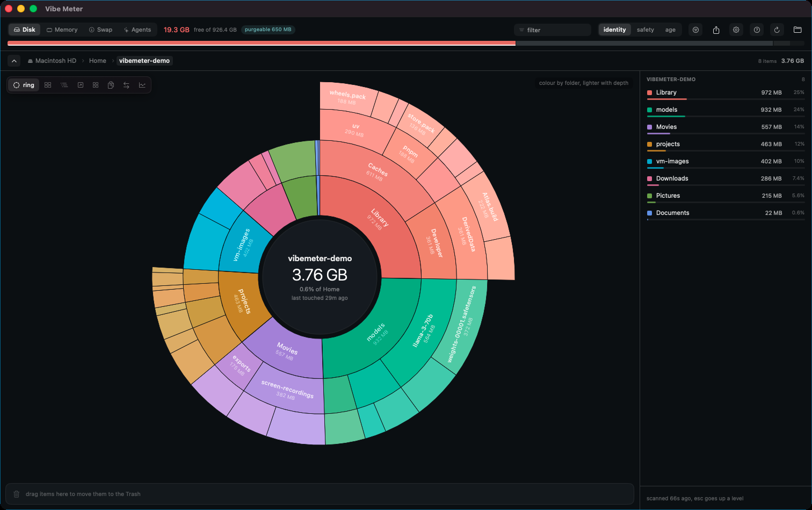Navigate to Macintosh HD breadcrumb
812x510 pixels.
point(52,61)
